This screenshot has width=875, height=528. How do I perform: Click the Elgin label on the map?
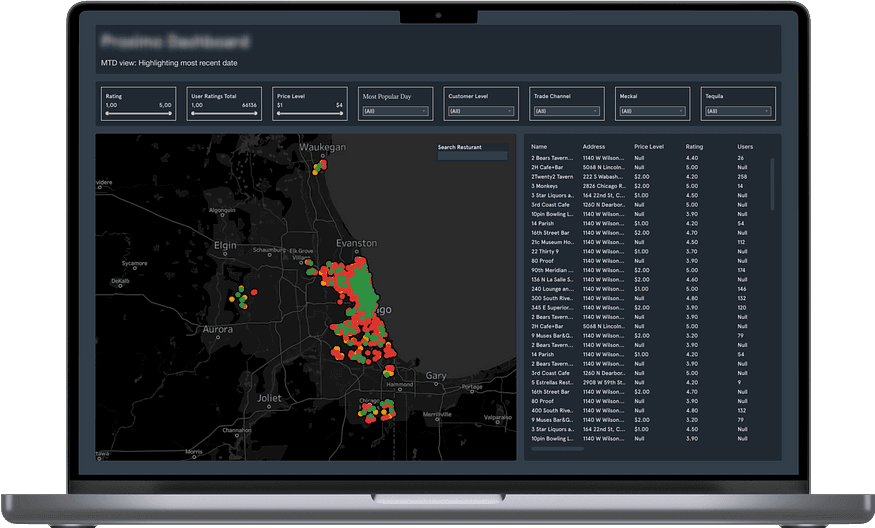pos(225,246)
